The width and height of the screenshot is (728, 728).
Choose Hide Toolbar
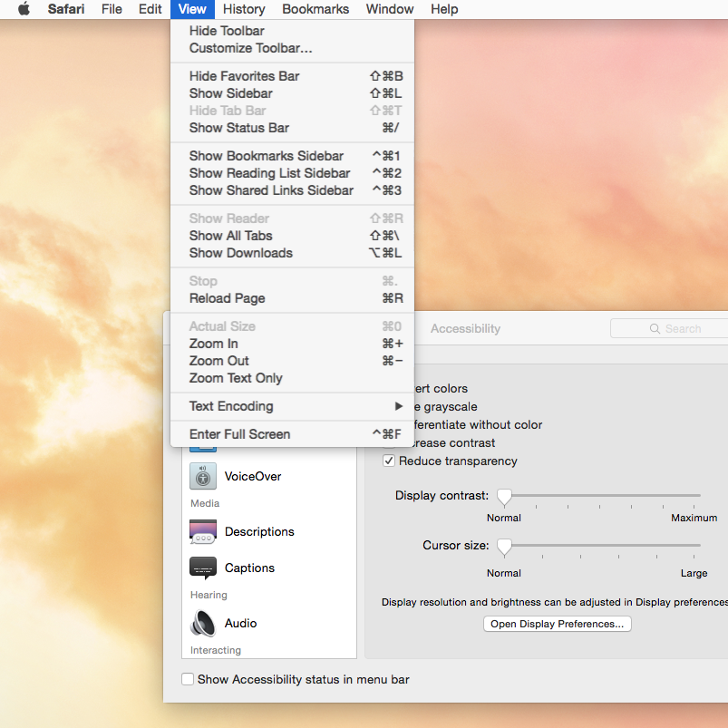pyautogui.click(x=293, y=31)
